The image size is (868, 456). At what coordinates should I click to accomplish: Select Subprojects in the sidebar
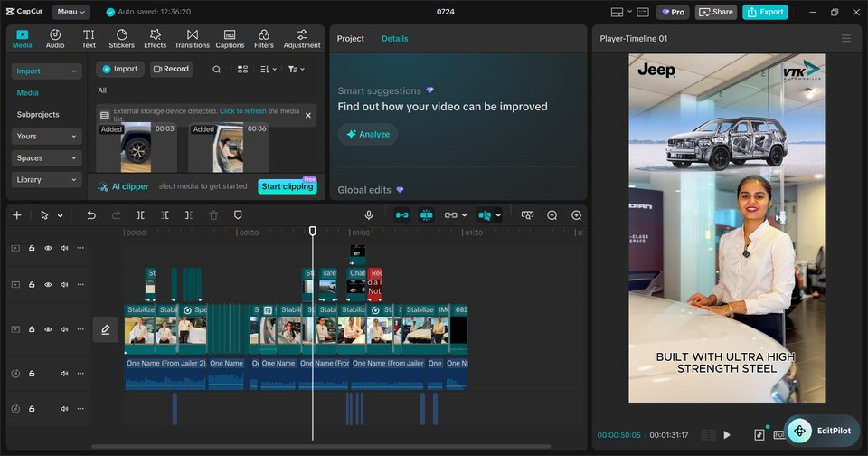click(x=38, y=115)
